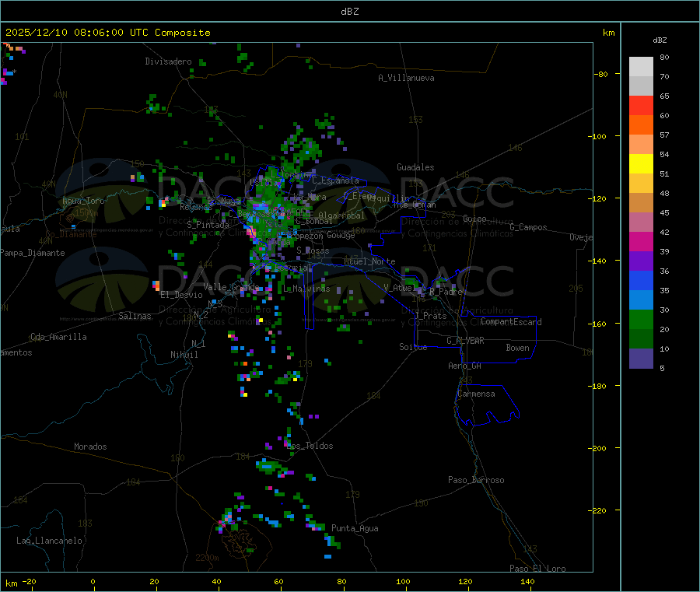Click the Nihuil label
This screenshot has height=592, width=700.
click(x=184, y=355)
